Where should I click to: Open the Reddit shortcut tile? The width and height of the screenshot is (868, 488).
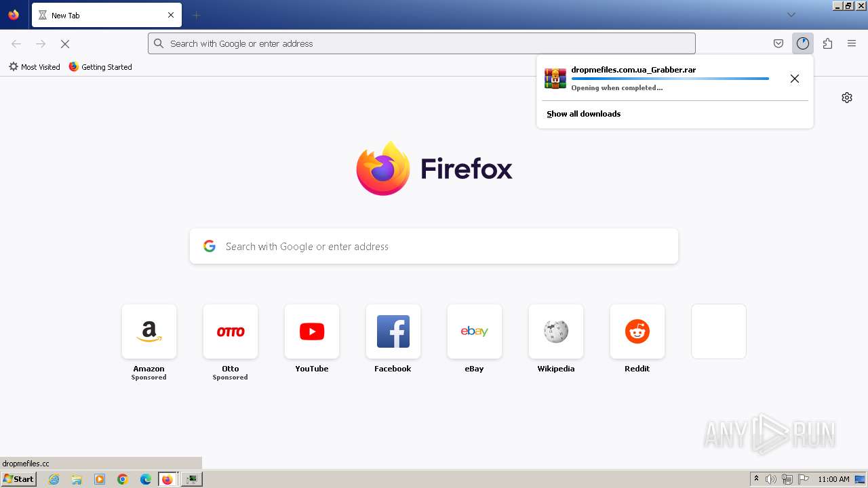(637, 331)
